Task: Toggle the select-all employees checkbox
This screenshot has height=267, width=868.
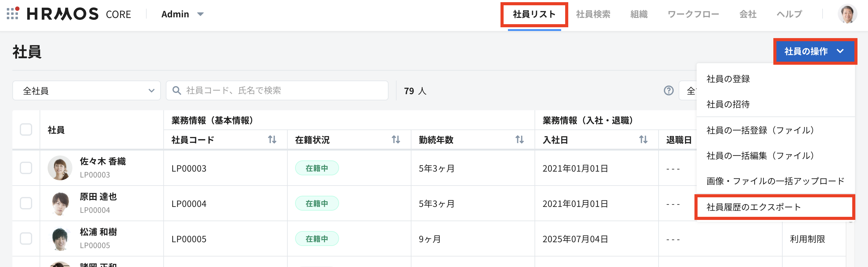Action: tap(26, 129)
